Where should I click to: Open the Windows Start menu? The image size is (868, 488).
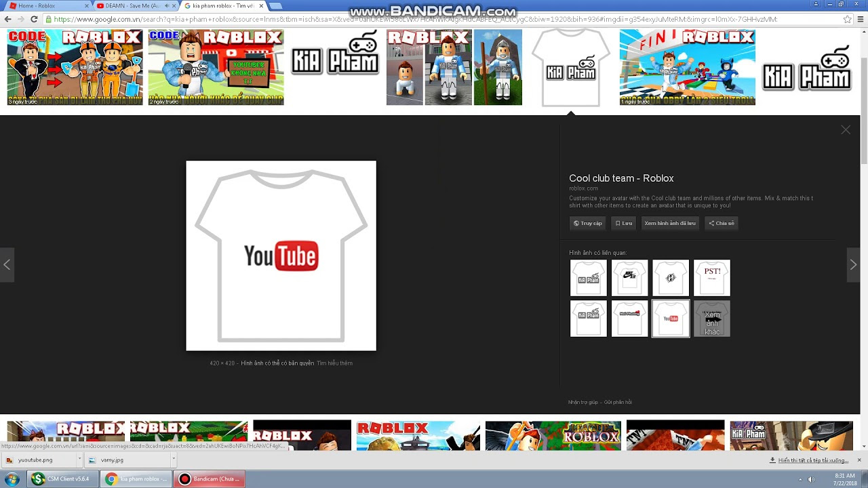12,479
